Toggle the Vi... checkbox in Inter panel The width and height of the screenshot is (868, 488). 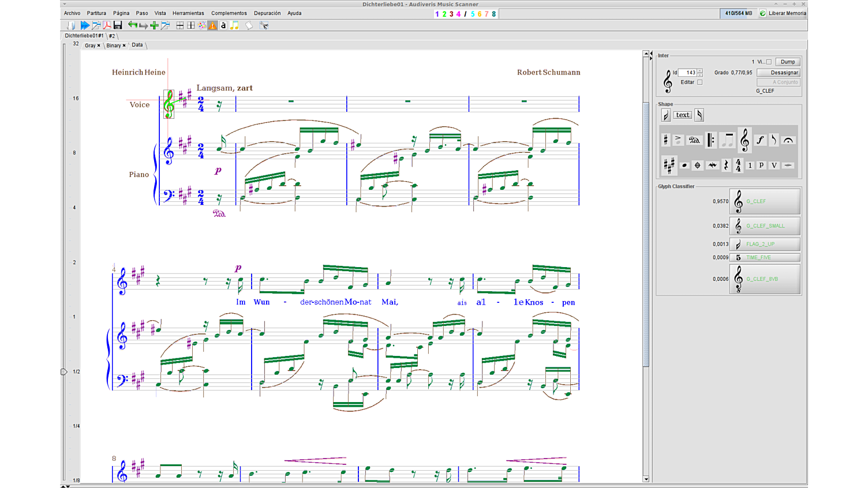pos(769,62)
